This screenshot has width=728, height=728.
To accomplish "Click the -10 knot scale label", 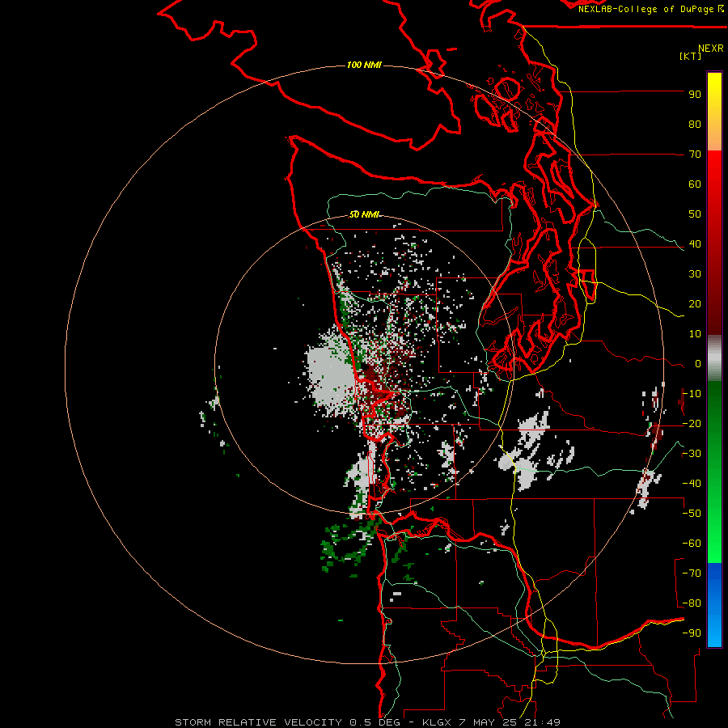I will point(692,394).
